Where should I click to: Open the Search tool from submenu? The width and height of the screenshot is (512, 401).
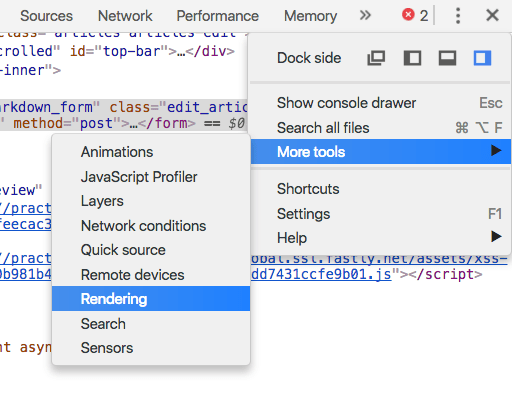(151, 324)
